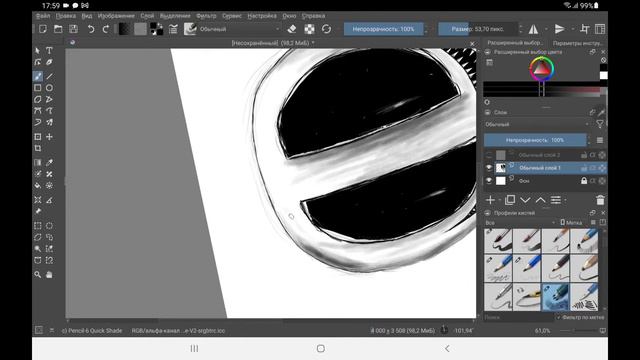Switch to Параметры инструмента tab
The width and height of the screenshot is (640, 360).
pyautogui.click(x=578, y=43)
